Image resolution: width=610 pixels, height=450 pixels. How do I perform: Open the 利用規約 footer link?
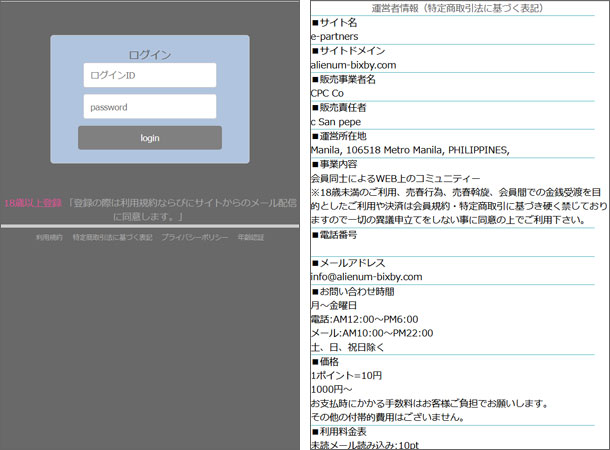49,238
